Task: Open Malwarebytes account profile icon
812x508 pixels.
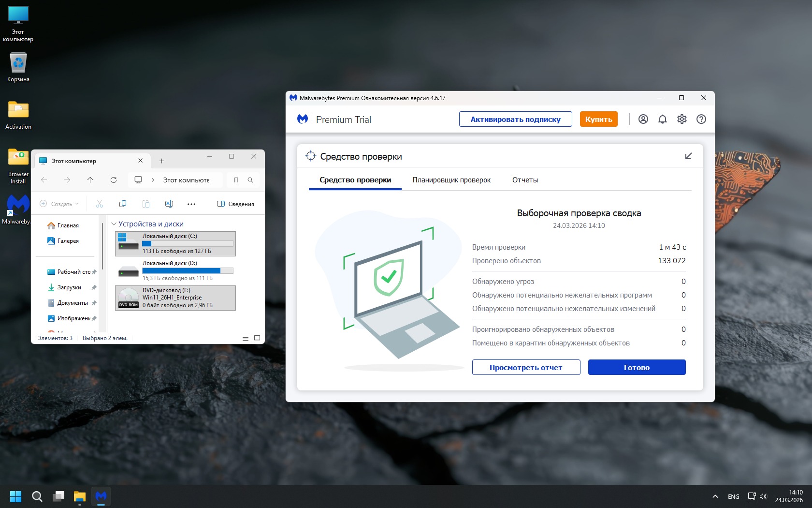Action: [643, 119]
